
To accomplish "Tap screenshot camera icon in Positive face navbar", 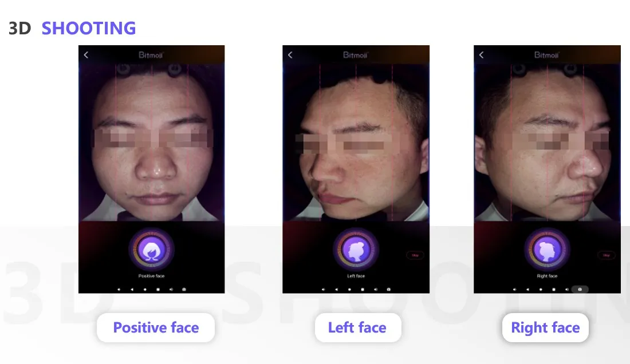I will click(x=184, y=290).
